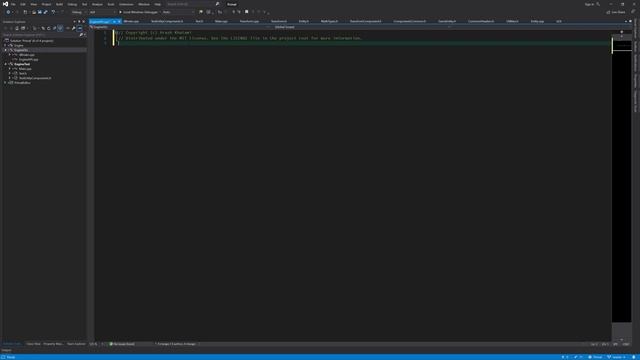Click the Navigate Backward toolbar icon
Screen dimensions: 640x360
pos(8,12)
